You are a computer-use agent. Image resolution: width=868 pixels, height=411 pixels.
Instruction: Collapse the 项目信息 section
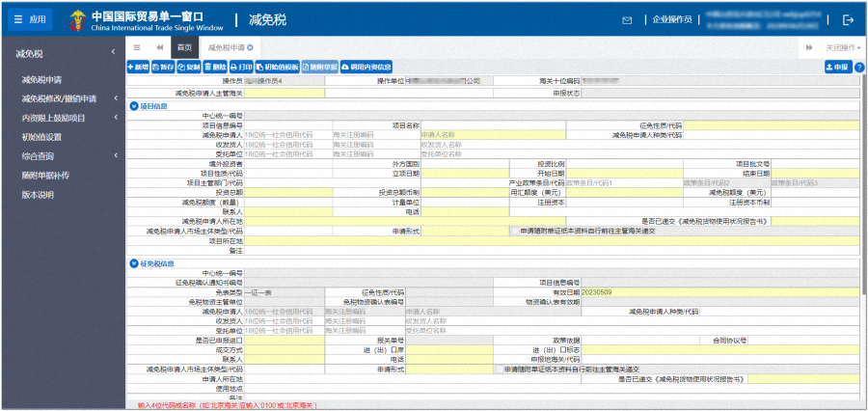pyautogui.click(x=133, y=105)
